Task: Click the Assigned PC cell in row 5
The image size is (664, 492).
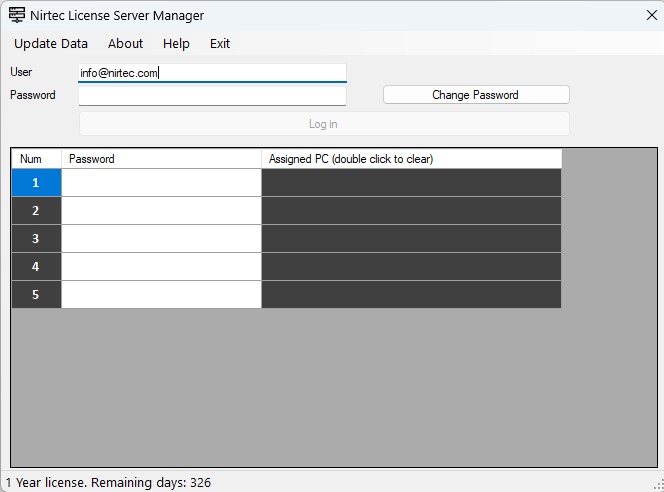Action: [x=412, y=294]
